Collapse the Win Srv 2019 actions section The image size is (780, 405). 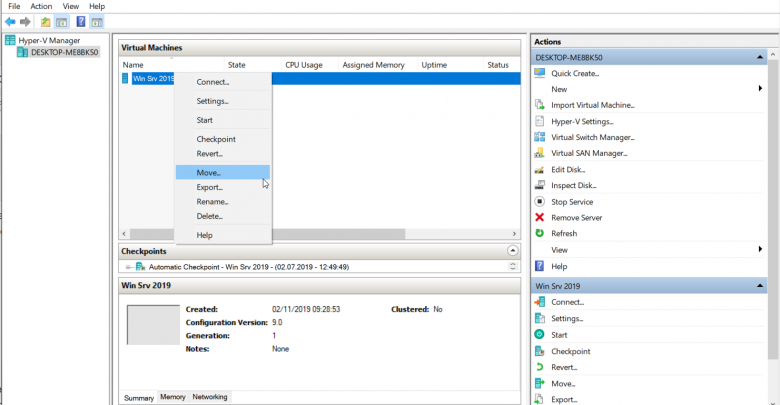point(760,286)
